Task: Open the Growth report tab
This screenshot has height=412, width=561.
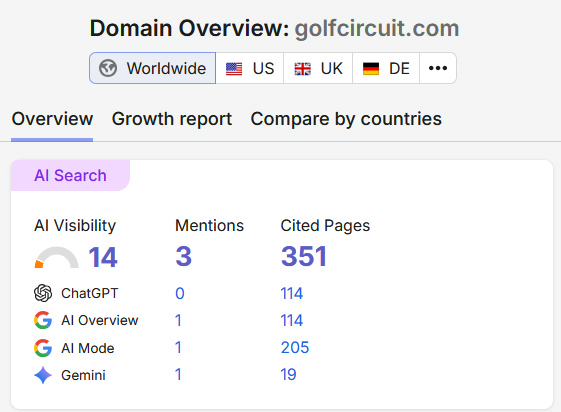Action: tap(172, 119)
